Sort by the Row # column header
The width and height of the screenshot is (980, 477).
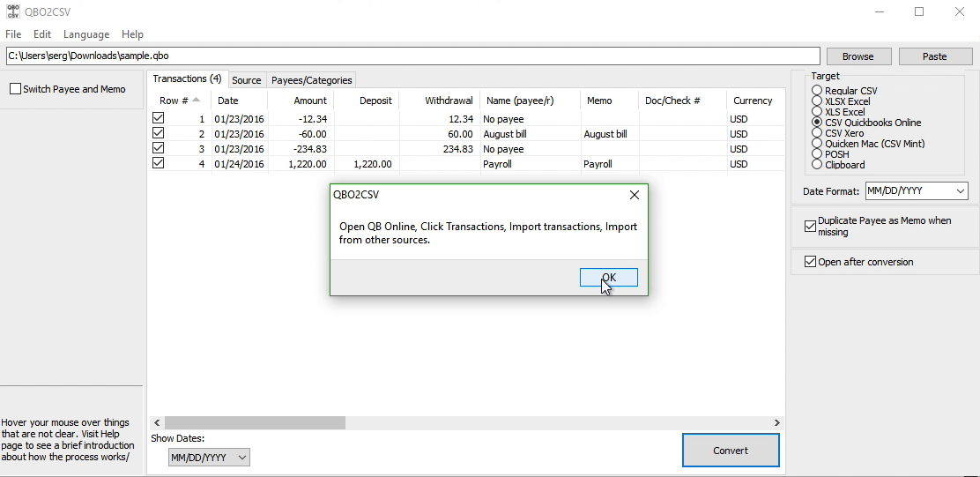coord(180,101)
